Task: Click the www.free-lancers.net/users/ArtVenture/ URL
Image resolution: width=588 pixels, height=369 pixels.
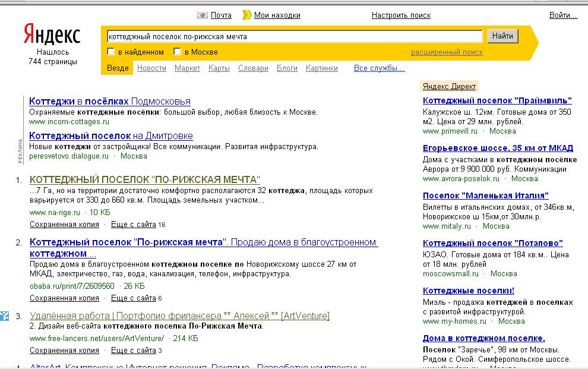Action: coord(97,338)
